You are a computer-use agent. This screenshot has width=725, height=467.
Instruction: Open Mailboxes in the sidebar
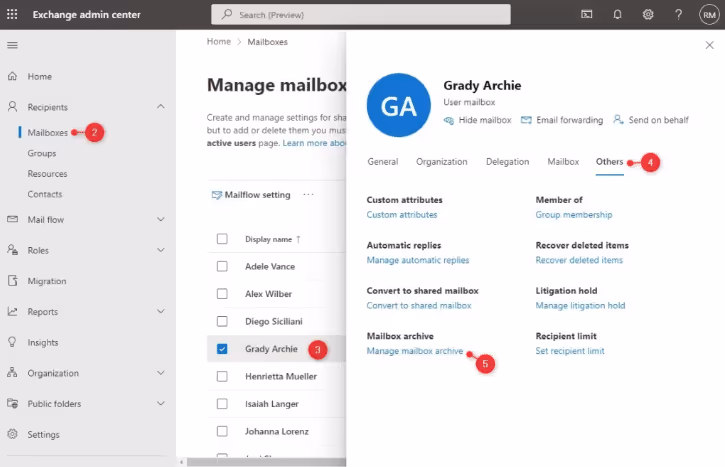click(48, 133)
